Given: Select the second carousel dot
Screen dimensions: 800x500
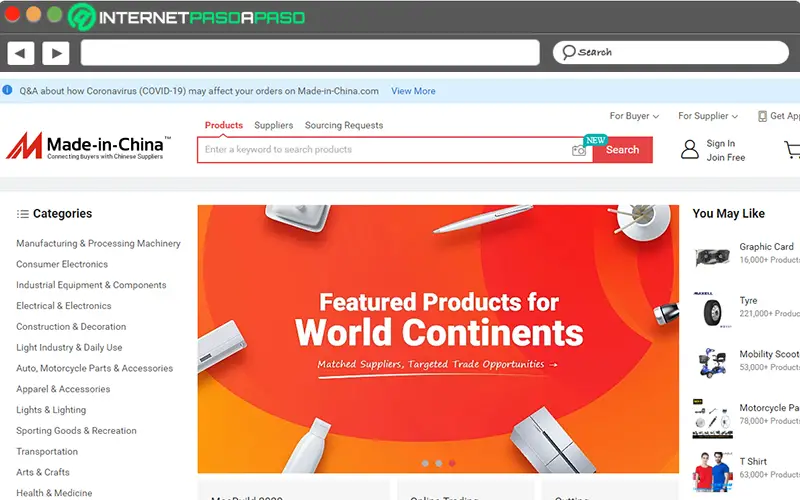Looking at the screenshot, I should pos(439,463).
